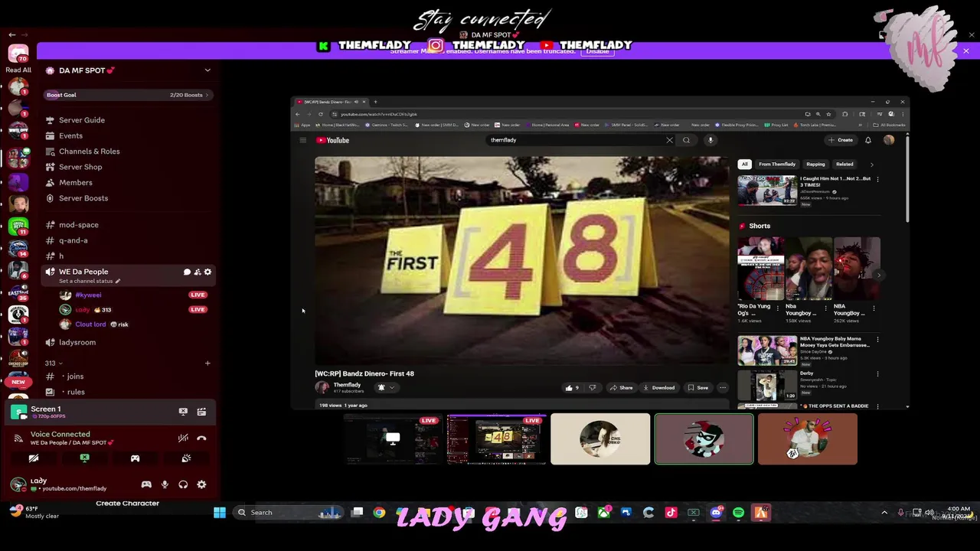Edit WE Da People channel gear icon
The image size is (980, 551).
coord(207,272)
